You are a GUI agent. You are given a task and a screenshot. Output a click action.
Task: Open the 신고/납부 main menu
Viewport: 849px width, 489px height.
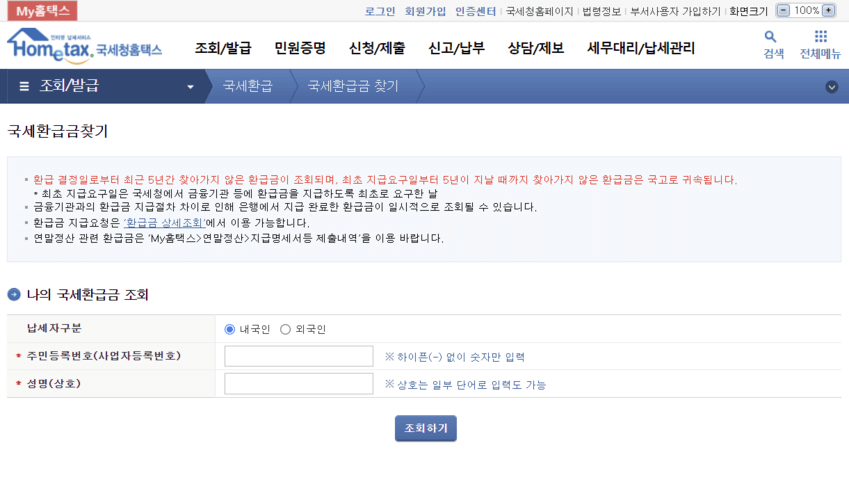point(456,48)
